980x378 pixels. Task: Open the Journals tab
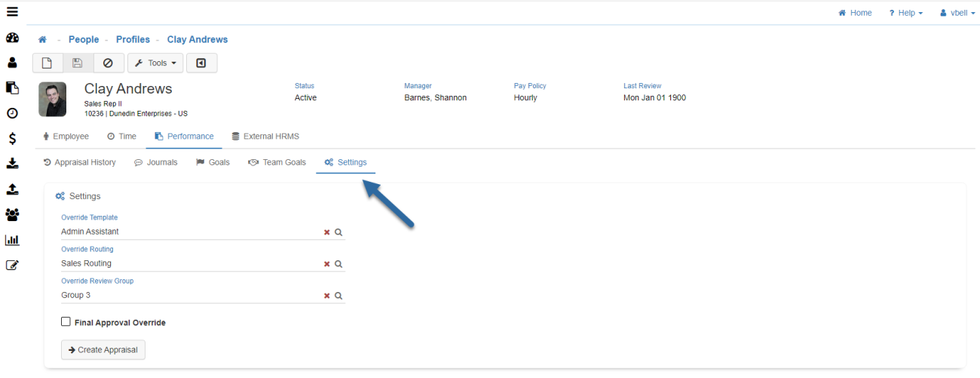point(156,162)
